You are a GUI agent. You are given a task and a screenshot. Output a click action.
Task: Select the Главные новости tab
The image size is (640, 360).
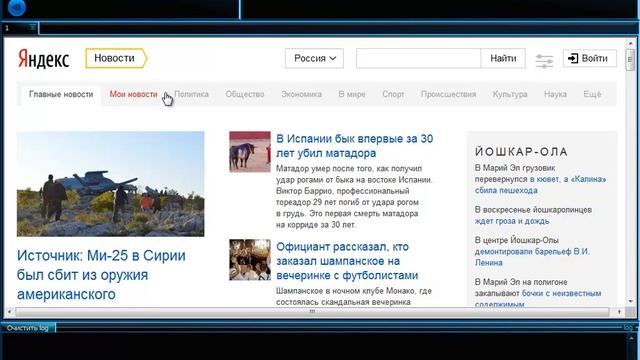[61, 94]
